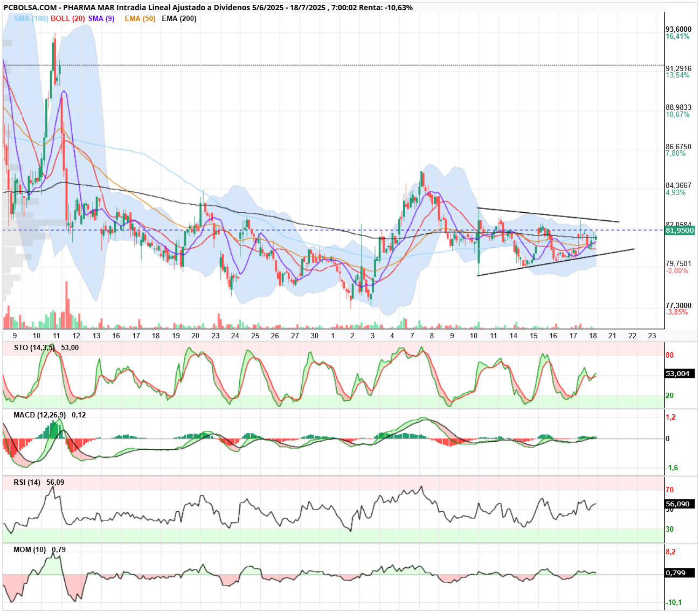Click the RSI overbought level 70 label
This screenshot has width=700, height=613.
point(670,490)
